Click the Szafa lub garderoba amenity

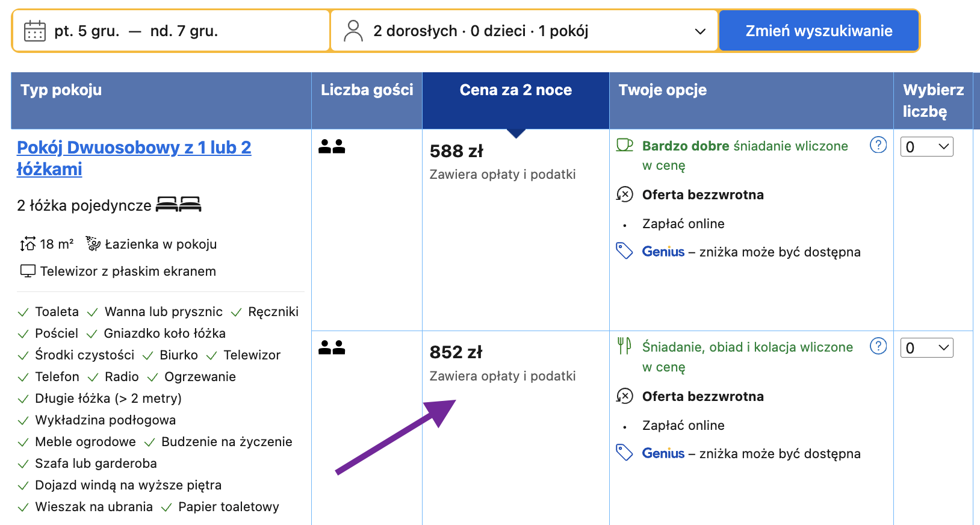(96, 463)
